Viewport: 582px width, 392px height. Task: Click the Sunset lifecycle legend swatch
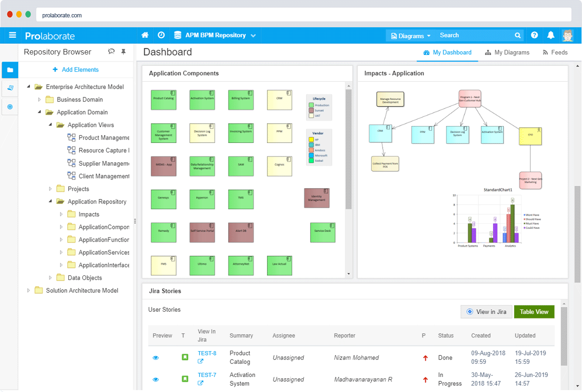(311, 110)
